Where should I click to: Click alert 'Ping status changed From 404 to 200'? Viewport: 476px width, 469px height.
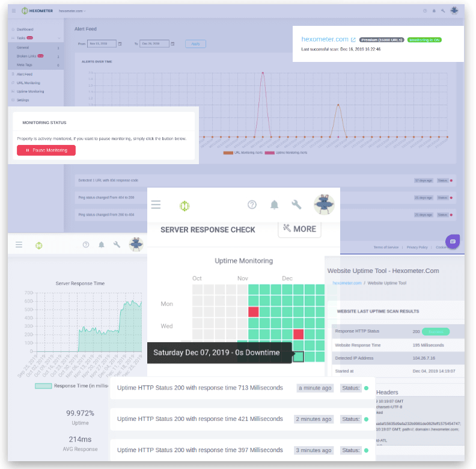pyautogui.click(x=265, y=198)
